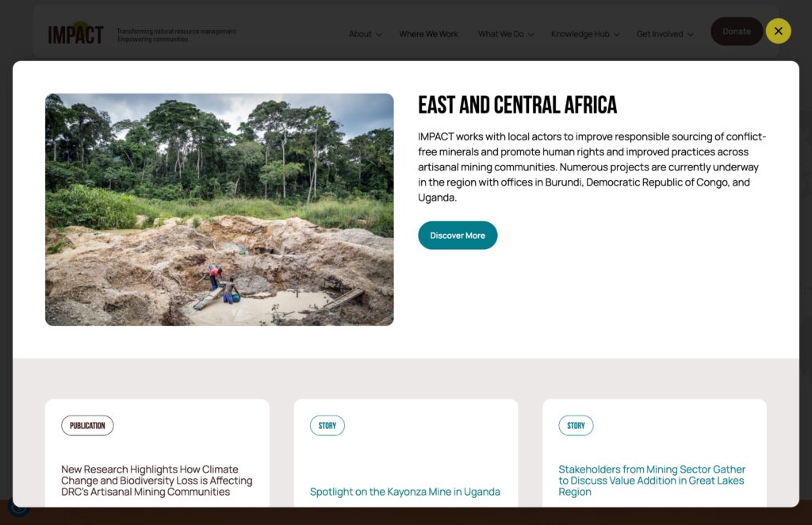Expand the About chevron arrow
The height and width of the screenshot is (525, 812).
pyautogui.click(x=379, y=35)
